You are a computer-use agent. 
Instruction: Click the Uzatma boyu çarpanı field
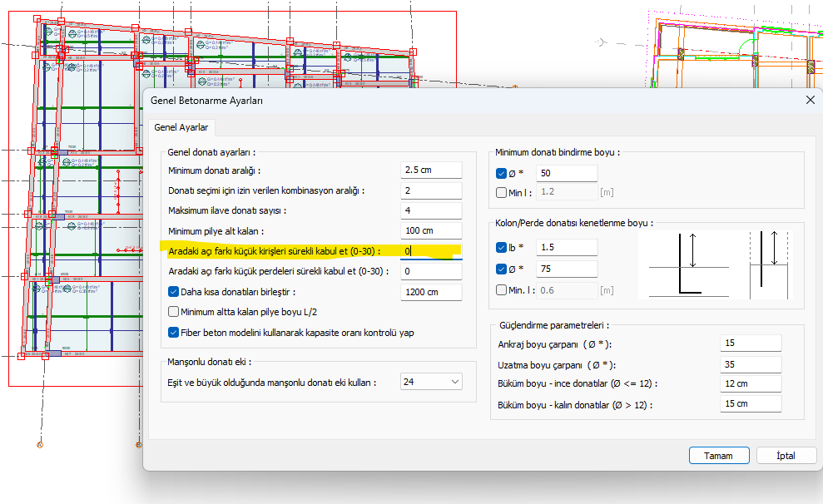[x=751, y=364]
